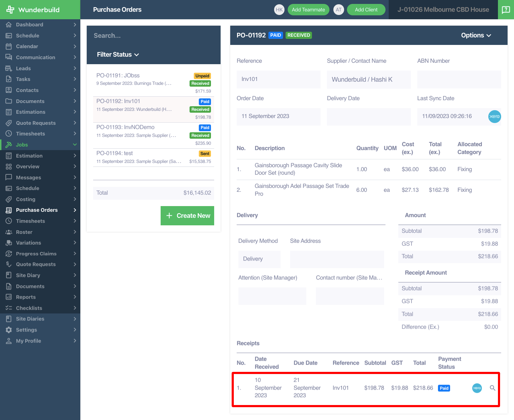Click the Leads icon in sidebar

click(x=9, y=68)
